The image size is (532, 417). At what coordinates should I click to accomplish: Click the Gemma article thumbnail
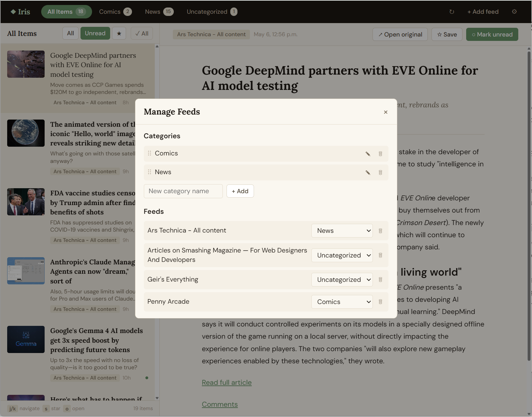26,339
